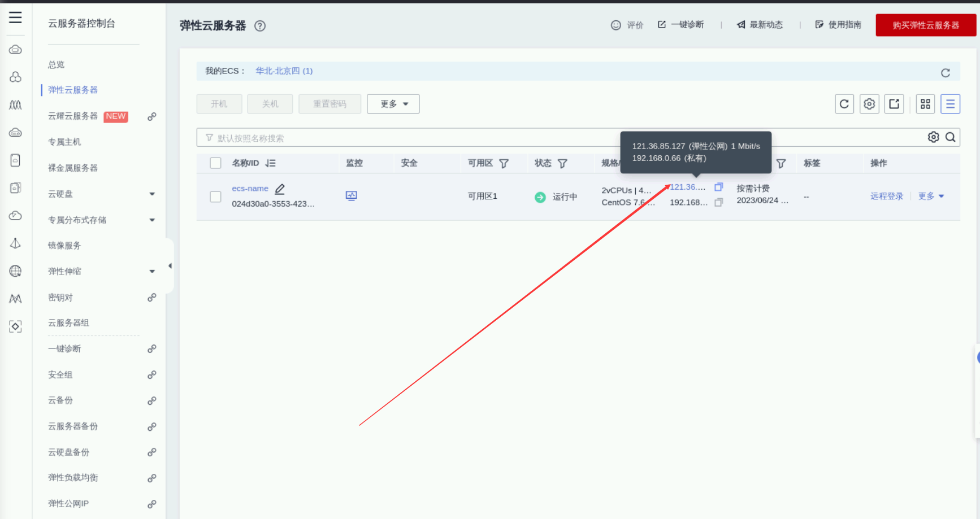Open the 更多 dropdown next to 重置密码
Viewport: 980px width, 519px height.
[x=393, y=104]
